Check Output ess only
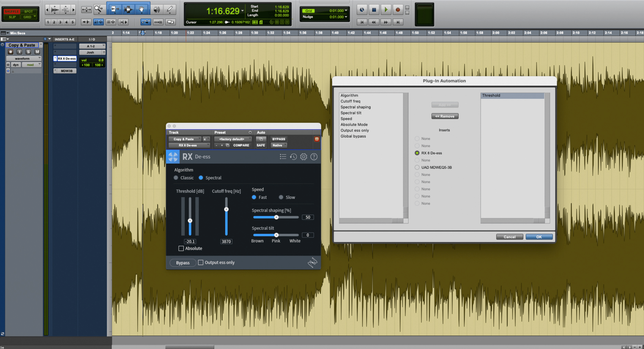Screen dimensions: 644x349 (x=201, y=262)
